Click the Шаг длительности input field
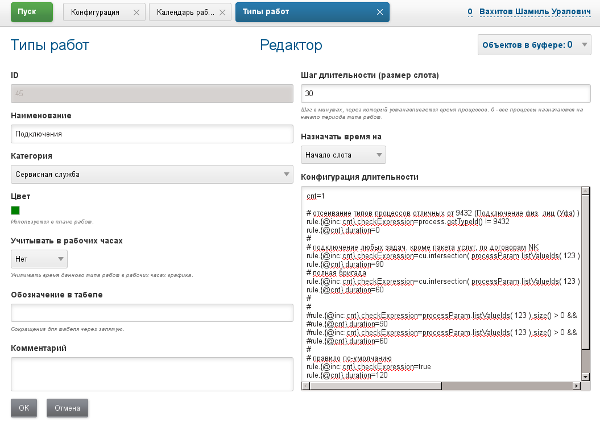 [x=445, y=93]
